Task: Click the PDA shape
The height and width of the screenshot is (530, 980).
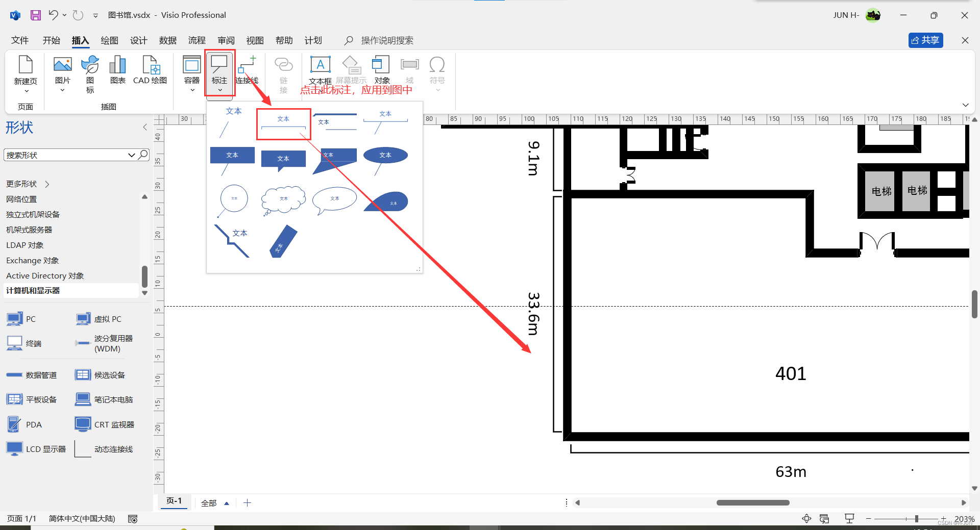Action: tap(24, 424)
